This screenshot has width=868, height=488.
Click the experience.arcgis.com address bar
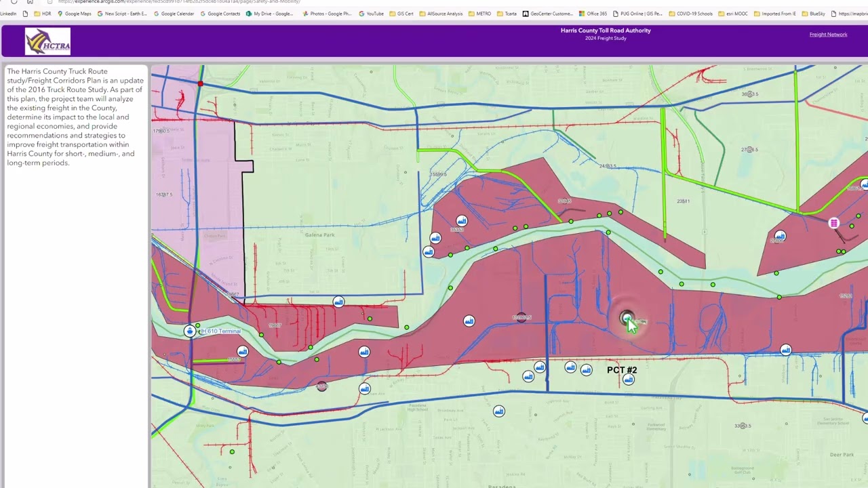click(179, 2)
